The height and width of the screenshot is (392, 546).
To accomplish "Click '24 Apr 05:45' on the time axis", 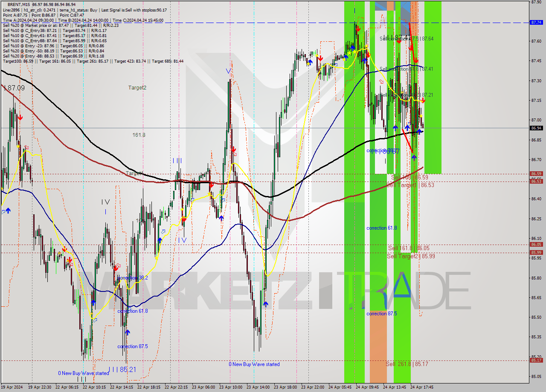I will tap(340, 387).
